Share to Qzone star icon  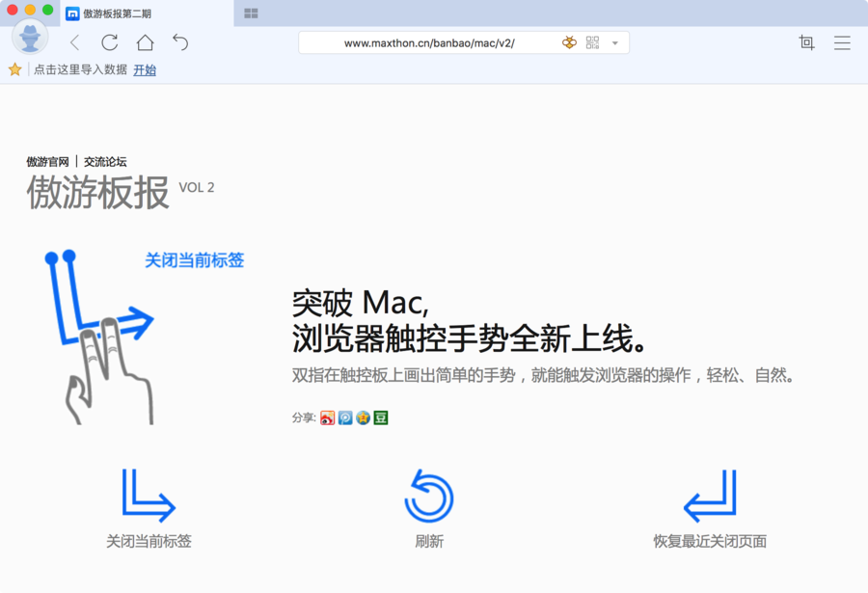point(363,418)
